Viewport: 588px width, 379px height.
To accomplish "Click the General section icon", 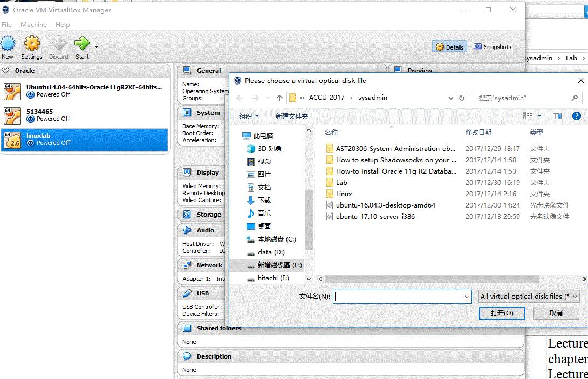I will [x=187, y=70].
